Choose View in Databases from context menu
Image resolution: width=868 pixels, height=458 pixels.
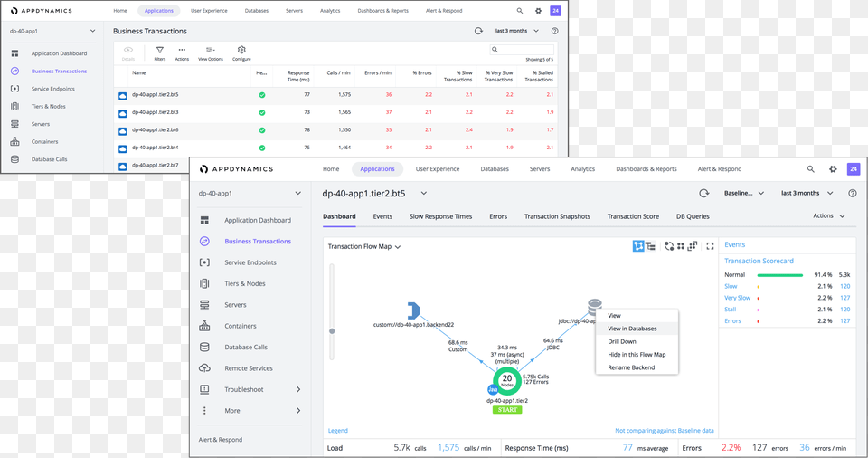pos(632,329)
